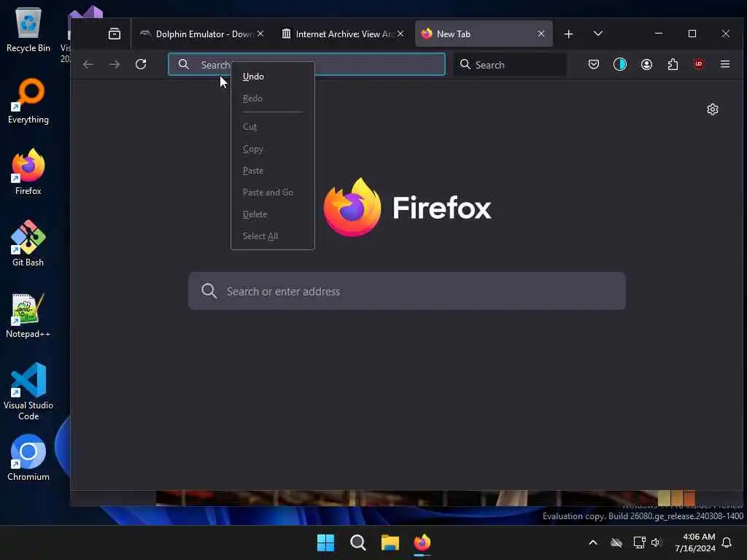The width and height of the screenshot is (747, 560).
Task: Reload the current page
Action: pos(141,64)
